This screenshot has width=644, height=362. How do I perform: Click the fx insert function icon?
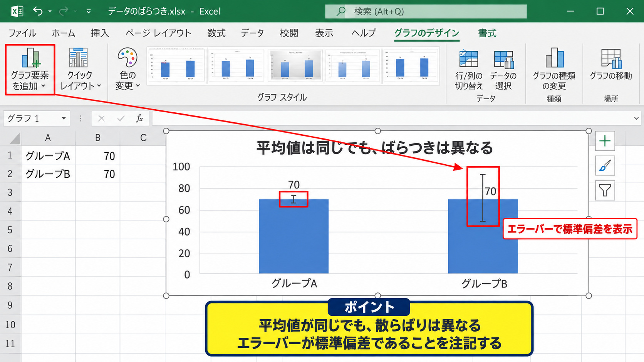pyautogui.click(x=139, y=118)
